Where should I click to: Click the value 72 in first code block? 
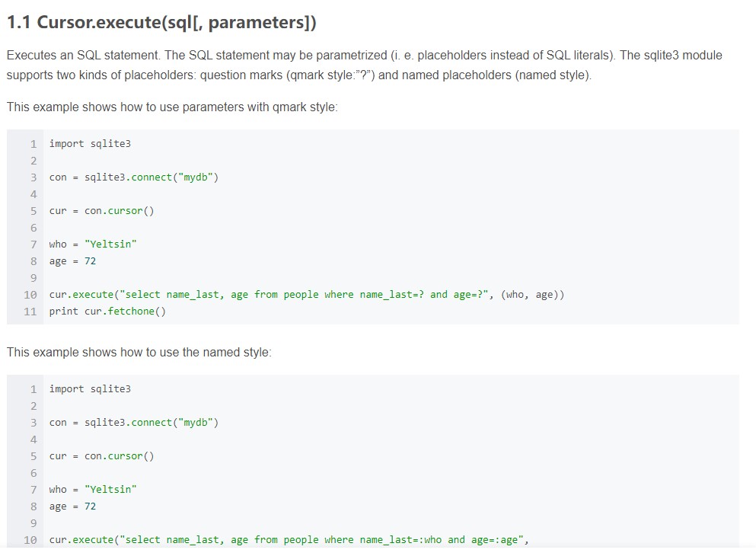90,261
